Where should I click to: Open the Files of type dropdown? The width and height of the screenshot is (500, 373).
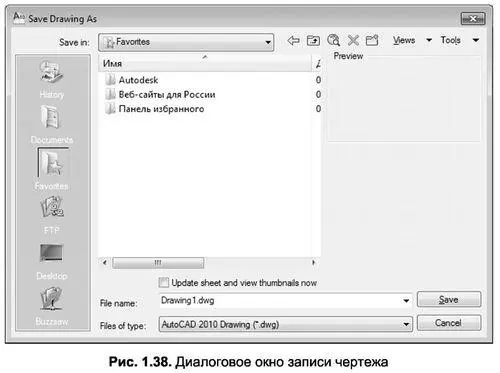[x=286, y=324]
